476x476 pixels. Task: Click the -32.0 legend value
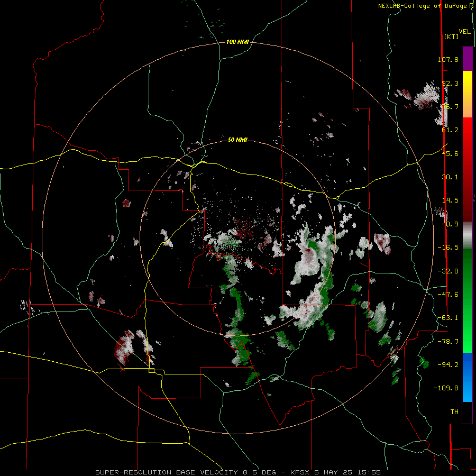pos(448,271)
